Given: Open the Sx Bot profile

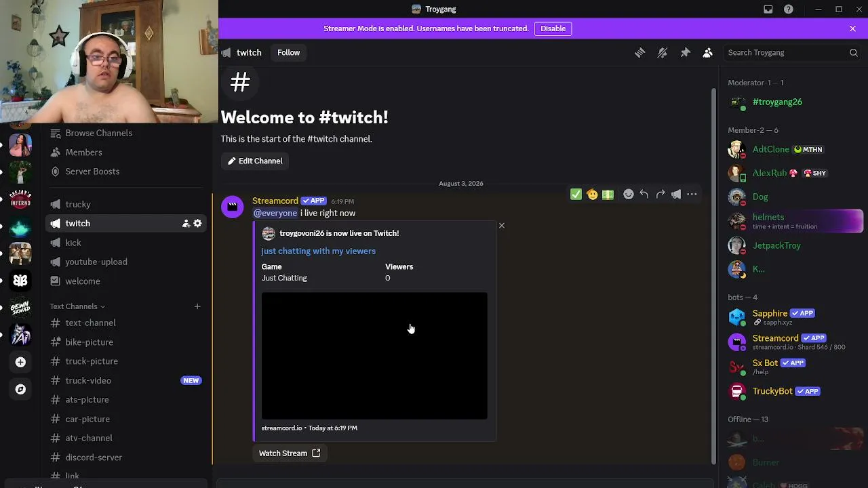Looking at the screenshot, I should click(791, 367).
